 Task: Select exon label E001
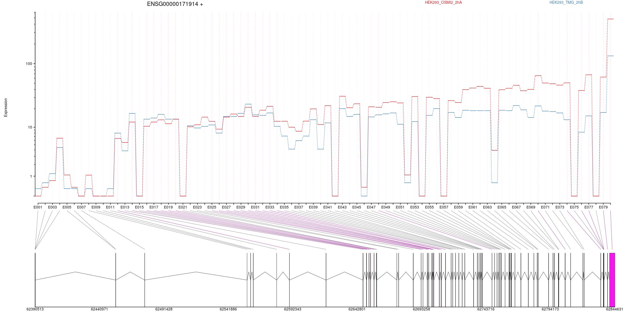[38, 207]
